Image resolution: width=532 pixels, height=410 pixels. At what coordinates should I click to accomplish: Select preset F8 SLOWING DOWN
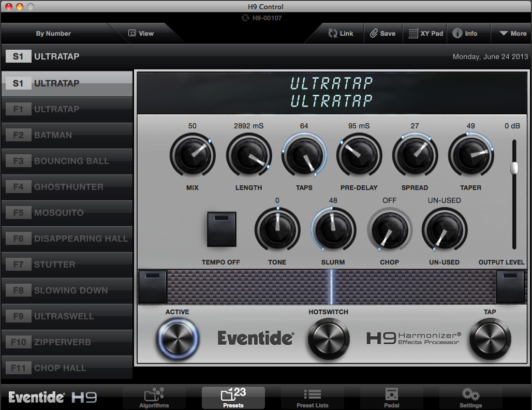click(67, 290)
